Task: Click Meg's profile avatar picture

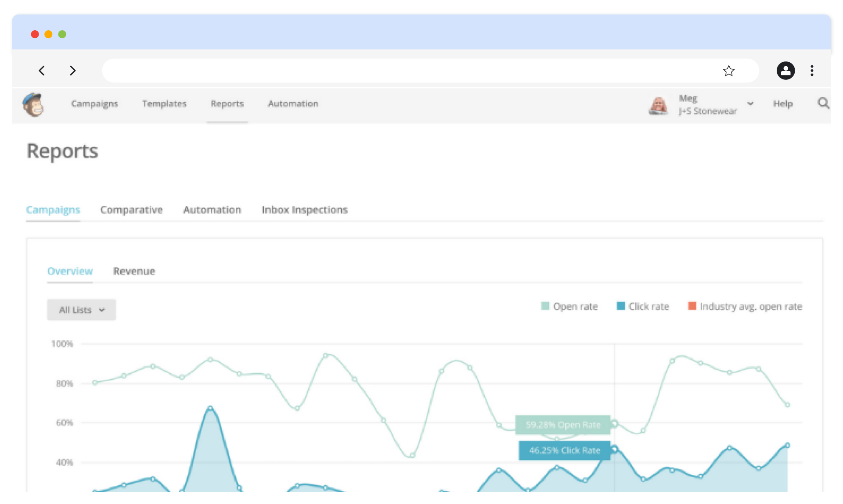Action: (658, 105)
